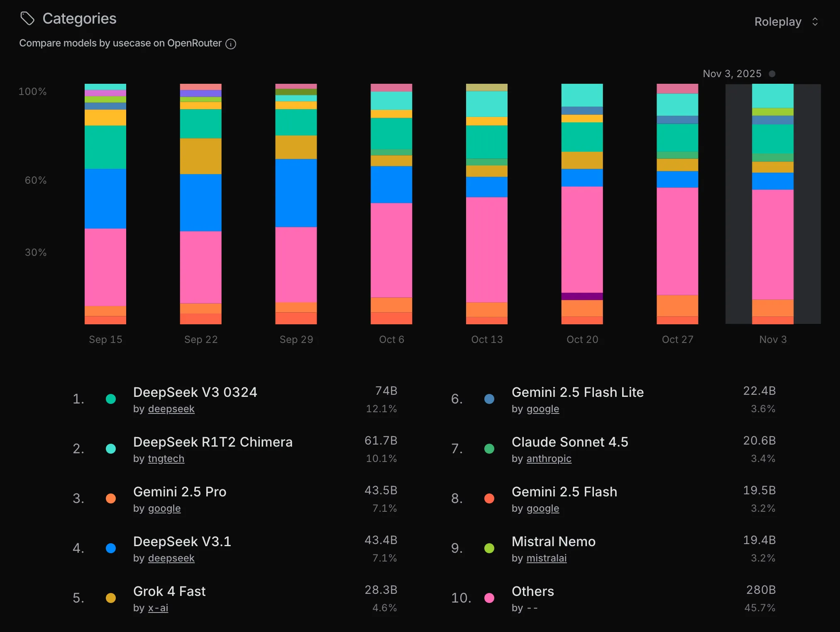Open the x-ai provider link

[158, 608]
